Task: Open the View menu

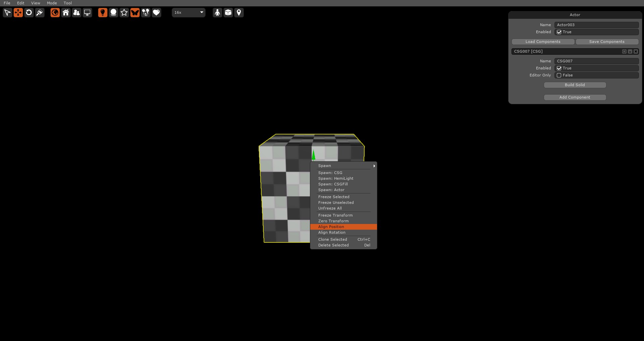Action: pyautogui.click(x=36, y=3)
